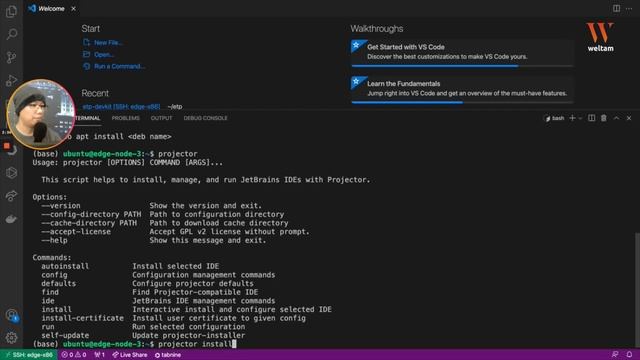Open the Manage gear menu

coord(11,337)
